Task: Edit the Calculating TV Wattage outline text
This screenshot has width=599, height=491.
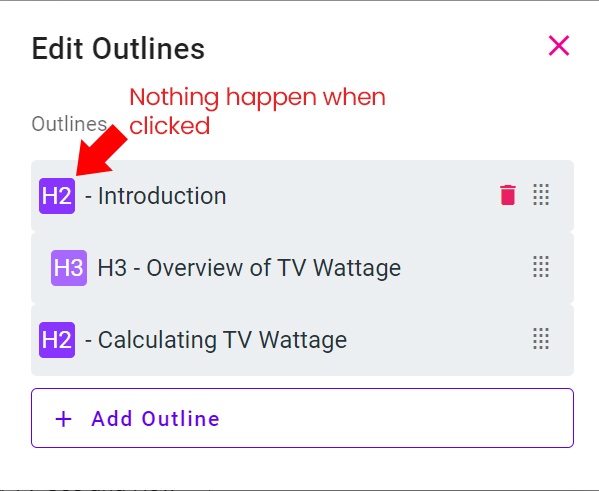Action: point(216,340)
